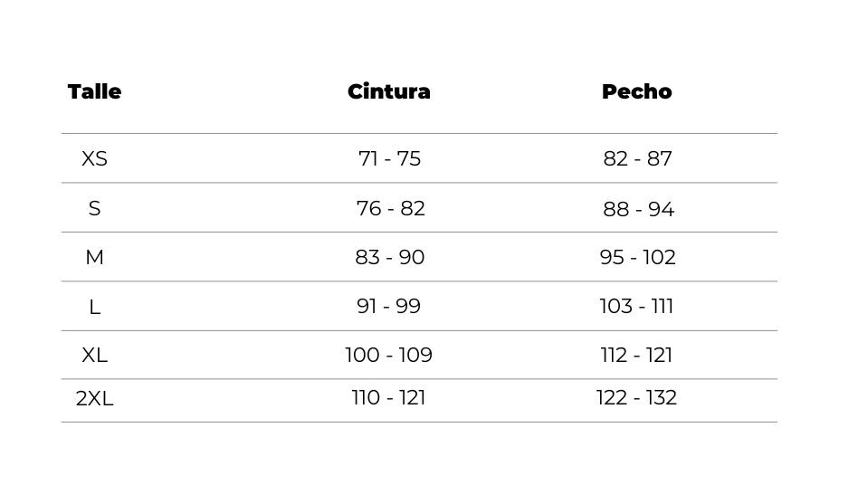Click the 110 - 121 waist value

click(x=388, y=398)
